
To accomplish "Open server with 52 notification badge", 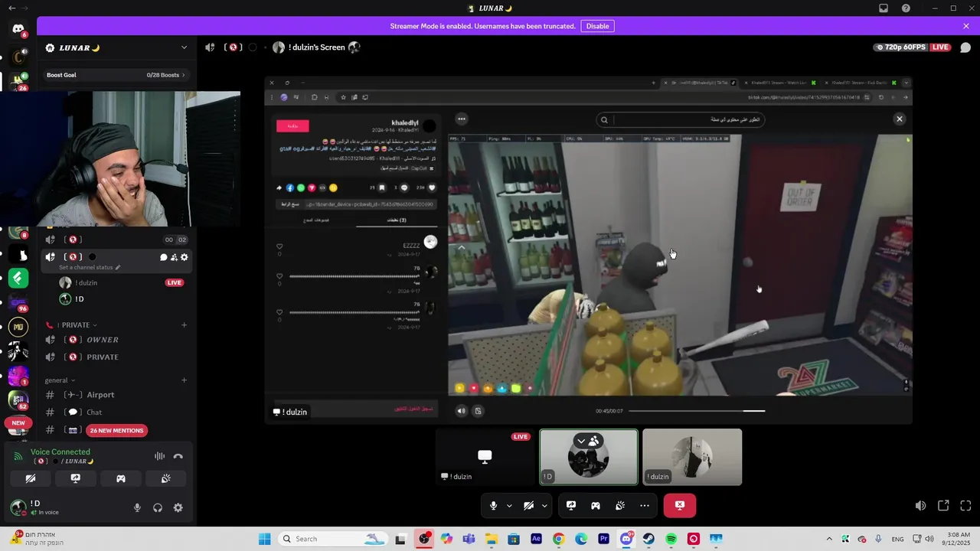I will pyautogui.click(x=18, y=399).
